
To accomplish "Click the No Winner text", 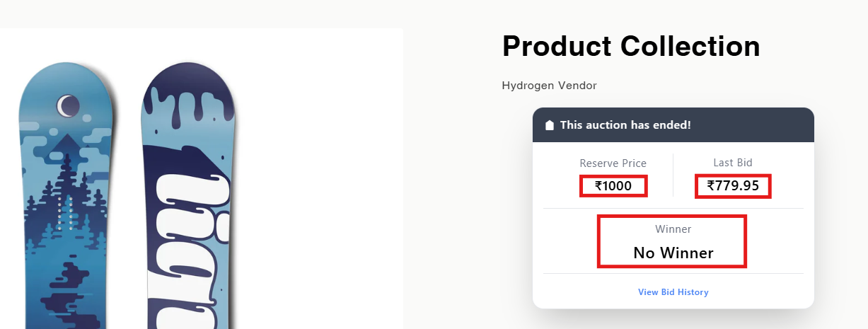I will coord(673,253).
